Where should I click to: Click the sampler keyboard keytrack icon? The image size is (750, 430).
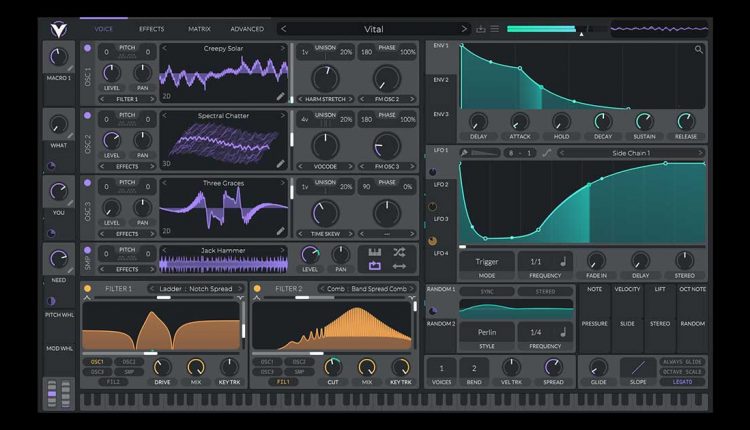click(x=375, y=253)
